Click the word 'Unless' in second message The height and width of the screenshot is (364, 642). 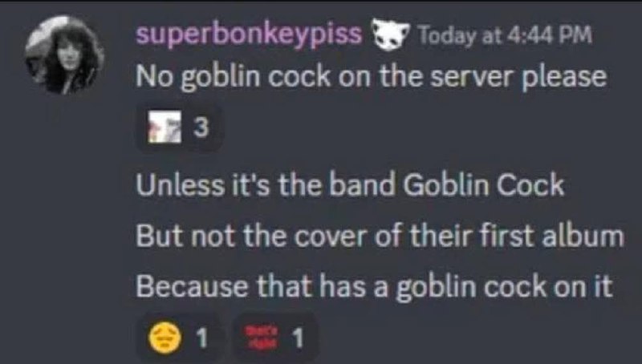pos(180,185)
